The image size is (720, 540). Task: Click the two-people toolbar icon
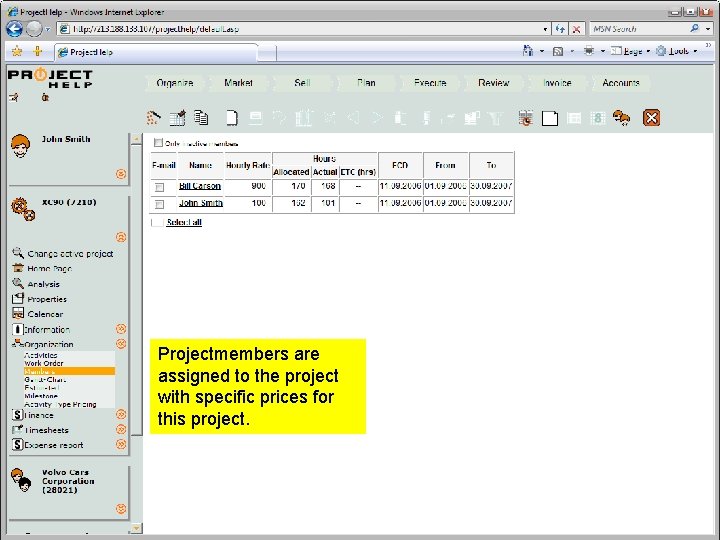621,118
